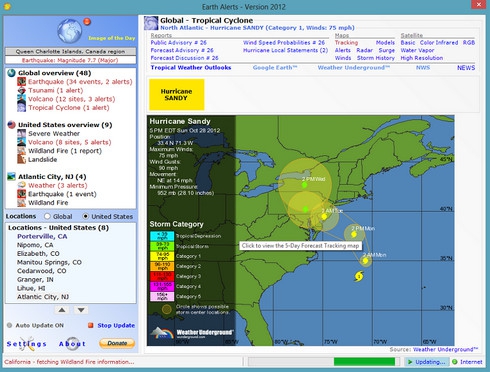490x372 pixels.
Task: Click the yellow Hurricane SANDY swatch
Action: pyautogui.click(x=176, y=95)
